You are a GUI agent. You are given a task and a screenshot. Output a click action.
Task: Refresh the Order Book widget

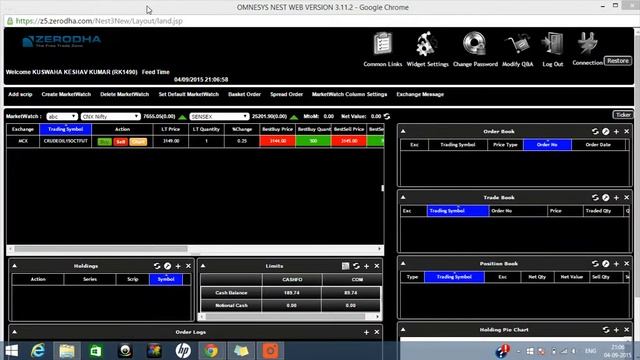595,131
